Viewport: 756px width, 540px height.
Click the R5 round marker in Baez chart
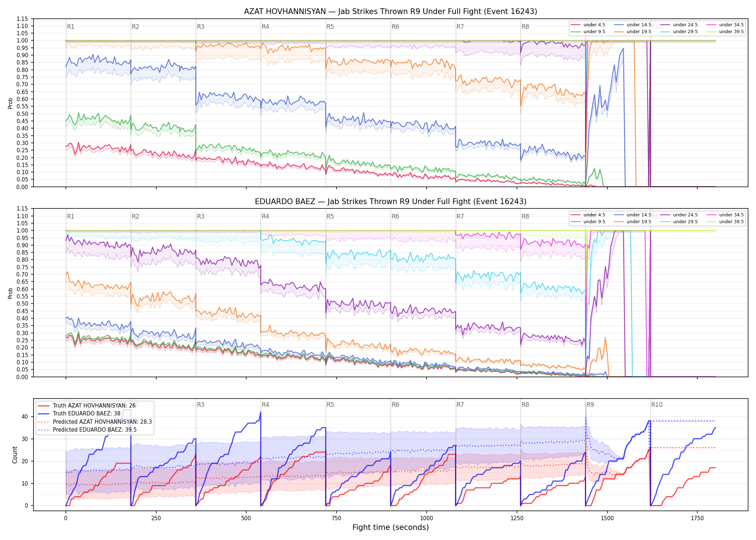point(330,216)
